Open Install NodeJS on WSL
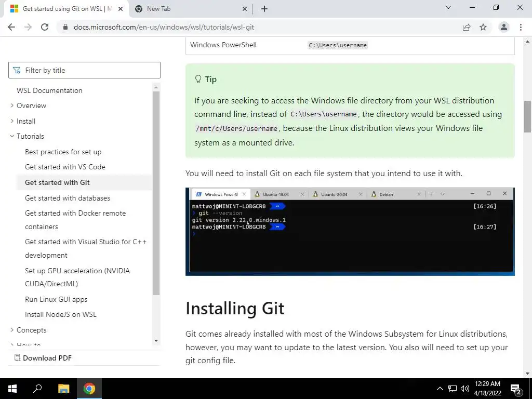This screenshot has width=532, height=399. pos(60,314)
